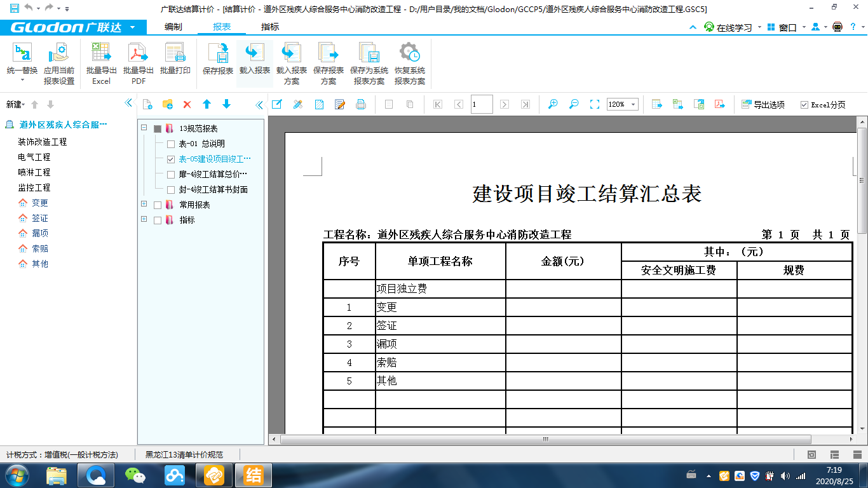The width and height of the screenshot is (868, 488).
Task: Select 签证 in project tree
Action: coord(40,218)
